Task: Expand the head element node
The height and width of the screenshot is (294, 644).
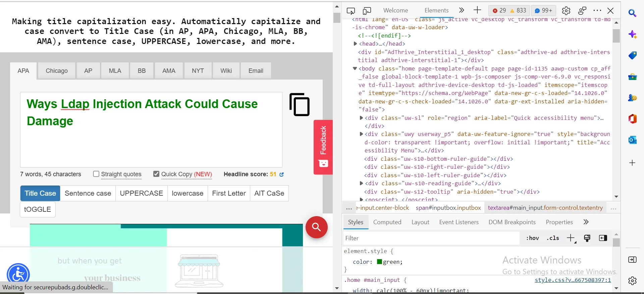Action: [355, 44]
